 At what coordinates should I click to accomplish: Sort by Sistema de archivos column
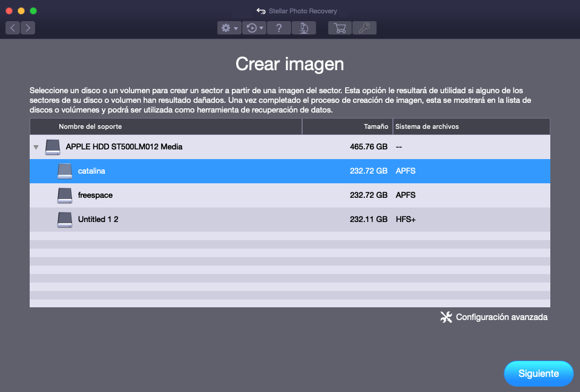click(471, 126)
